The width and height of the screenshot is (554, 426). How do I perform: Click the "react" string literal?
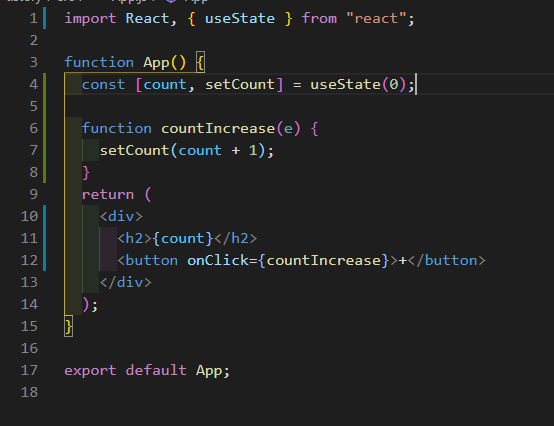[376, 18]
